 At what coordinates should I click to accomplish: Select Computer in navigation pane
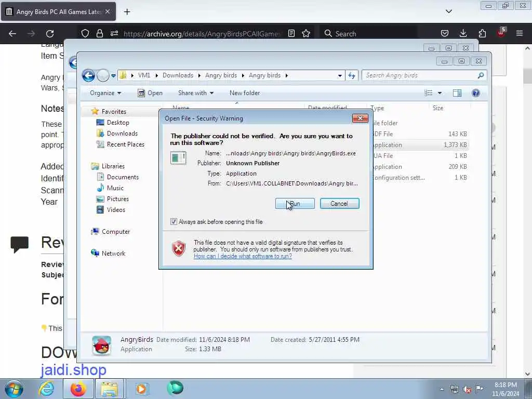point(116,232)
